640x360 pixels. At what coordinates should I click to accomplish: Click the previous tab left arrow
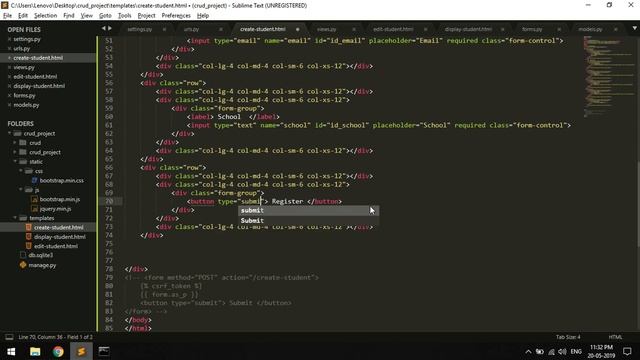(x=103, y=28)
